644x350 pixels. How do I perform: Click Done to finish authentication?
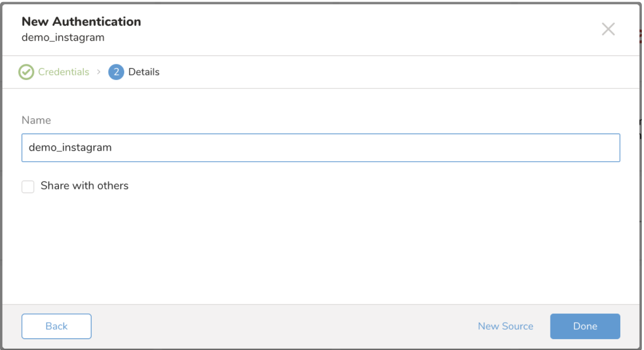point(585,326)
